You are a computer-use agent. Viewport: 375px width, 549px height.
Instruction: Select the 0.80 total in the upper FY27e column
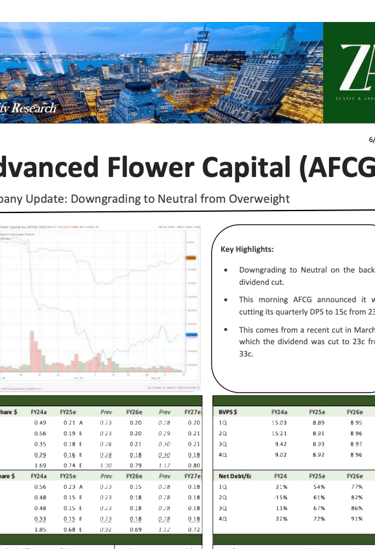tap(194, 466)
